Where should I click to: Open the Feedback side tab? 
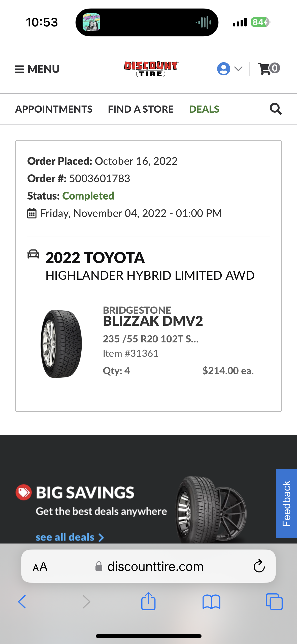pyautogui.click(x=286, y=503)
